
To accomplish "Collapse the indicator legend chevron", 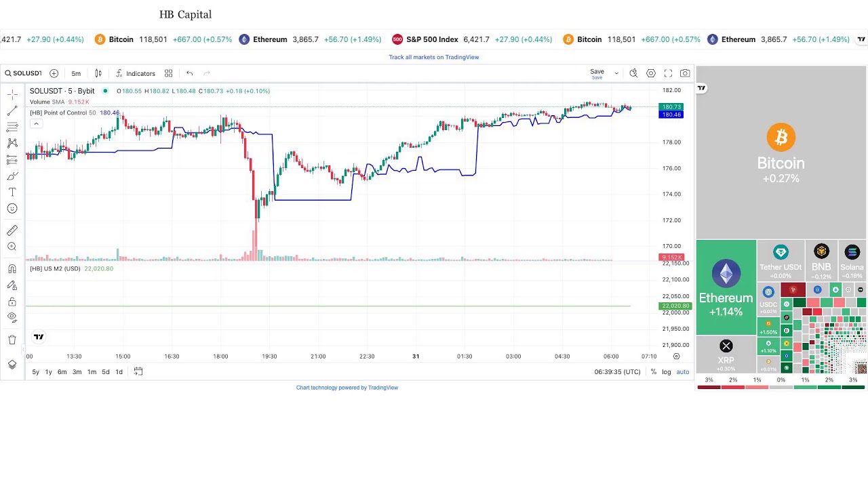I will pyautogui.click(x=36, y=123).
